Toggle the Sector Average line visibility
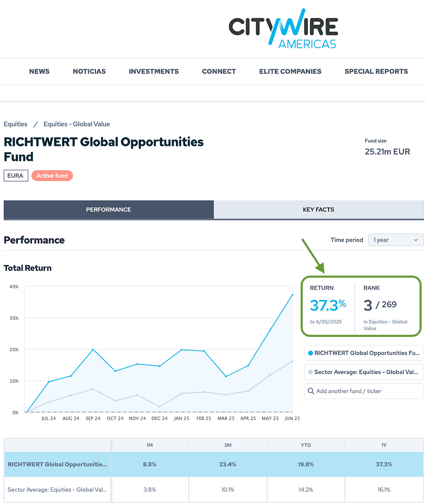 364,372
